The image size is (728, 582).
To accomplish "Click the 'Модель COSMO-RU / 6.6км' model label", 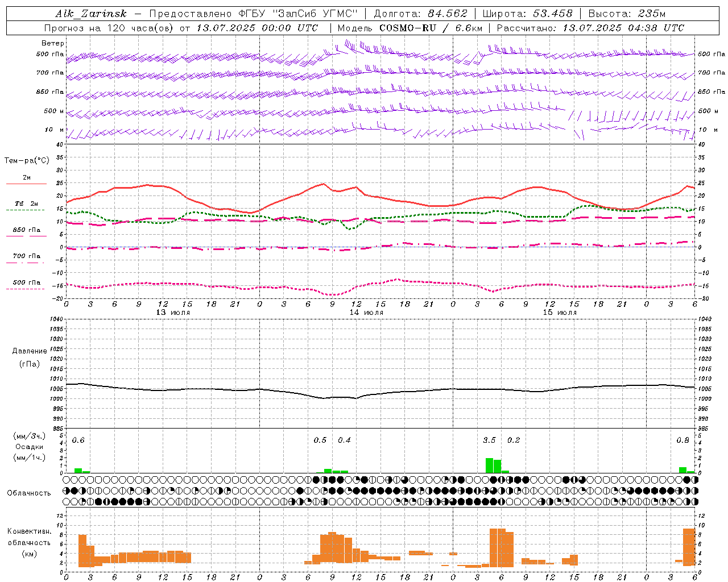I will [x=409, y=28].
